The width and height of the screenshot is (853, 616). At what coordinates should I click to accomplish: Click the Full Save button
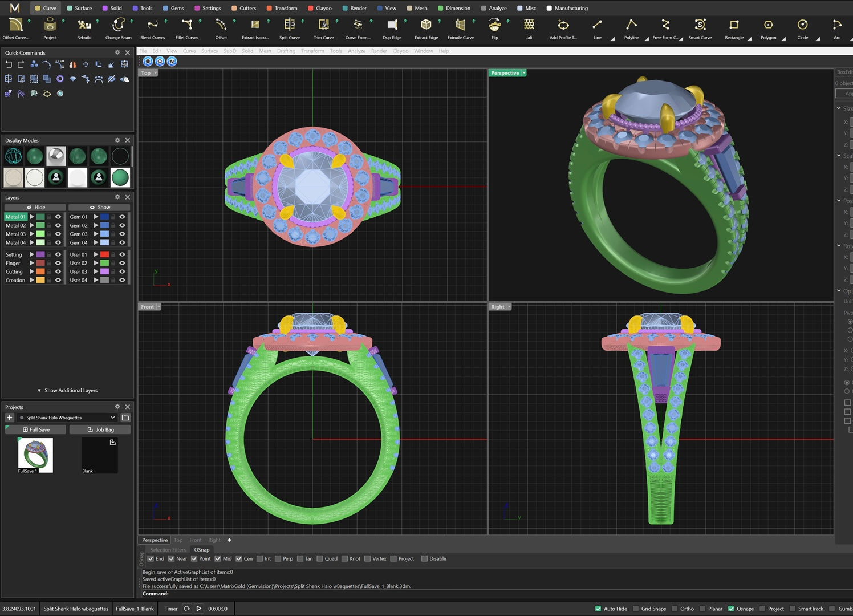pos(35,429)
